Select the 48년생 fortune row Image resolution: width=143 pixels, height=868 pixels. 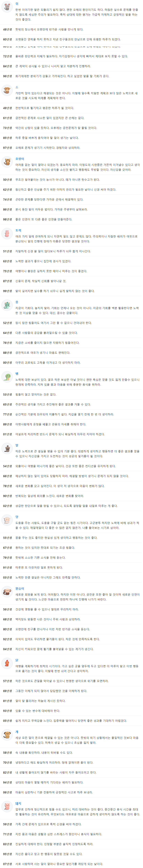click(x=71, y=30)
